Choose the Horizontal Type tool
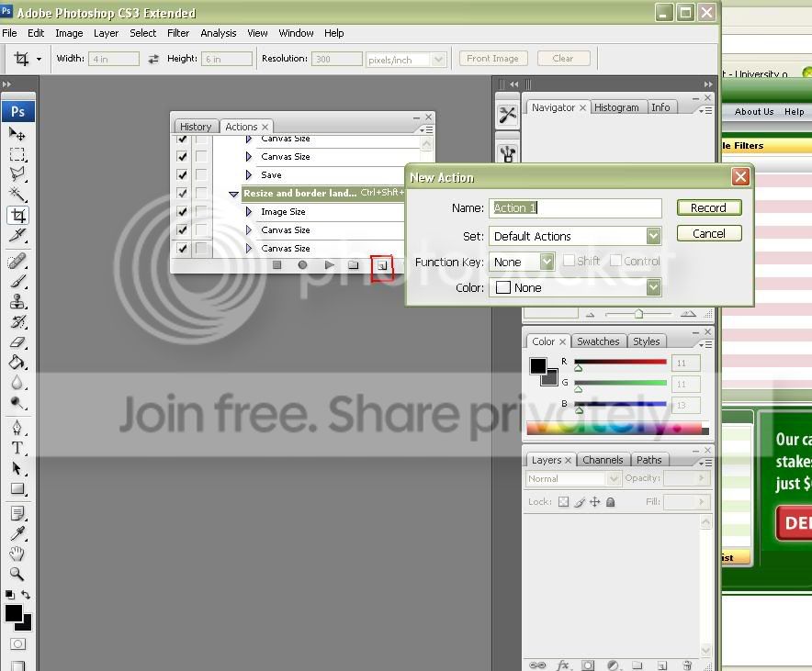 point(17,448)
